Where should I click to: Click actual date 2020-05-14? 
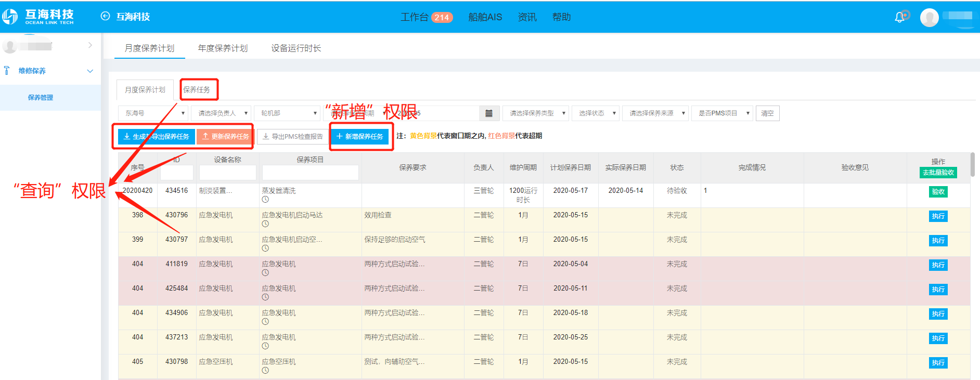pyautogui.click(x=626, y=191)
